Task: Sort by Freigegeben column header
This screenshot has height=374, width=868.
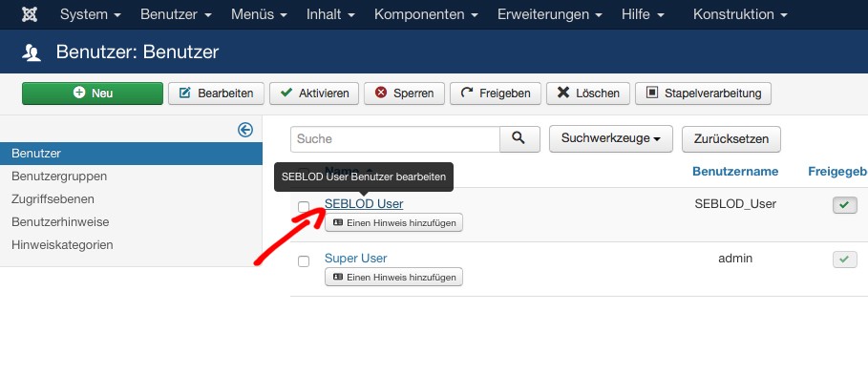Action: coord(837,172)
